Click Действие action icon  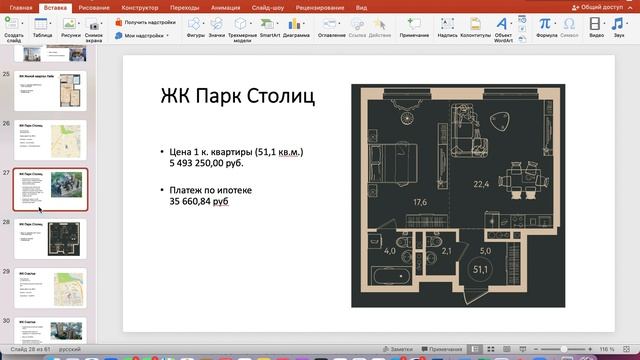click(380, 24)
